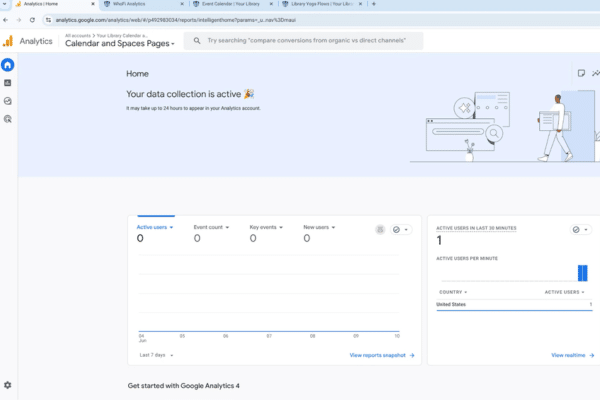Expand the Key events metric dropdown
The image size is (600, 400).
click(x=266, y=227)
